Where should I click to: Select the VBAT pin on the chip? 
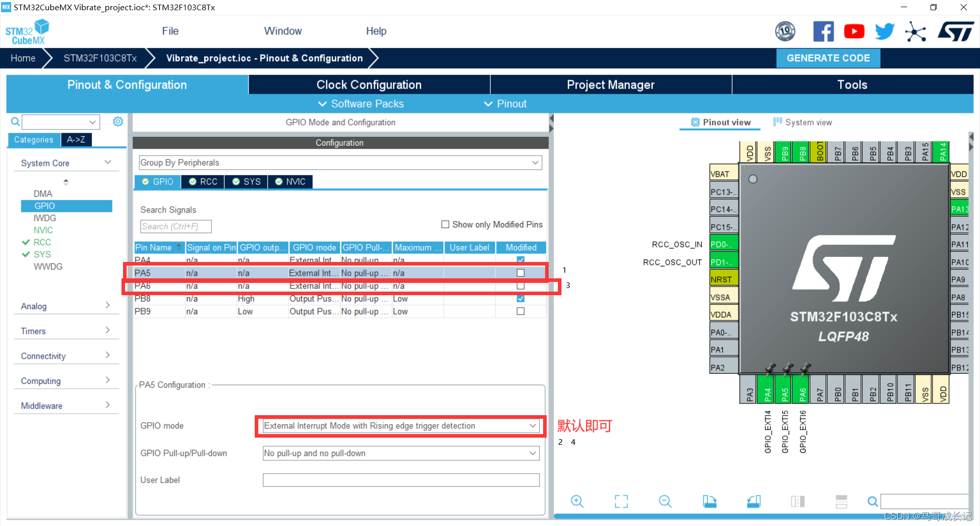click(x=724, y=174)
